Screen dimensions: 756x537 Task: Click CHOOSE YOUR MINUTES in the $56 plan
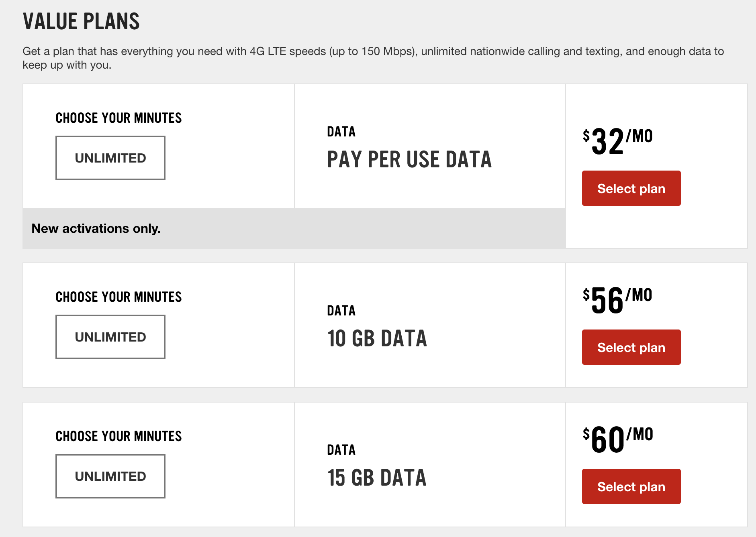(119, 297)
